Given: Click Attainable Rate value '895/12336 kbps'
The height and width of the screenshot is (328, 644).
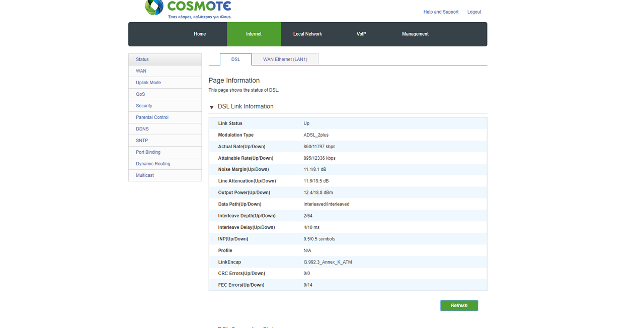Looking at the screenshot, I should [319, 158].
